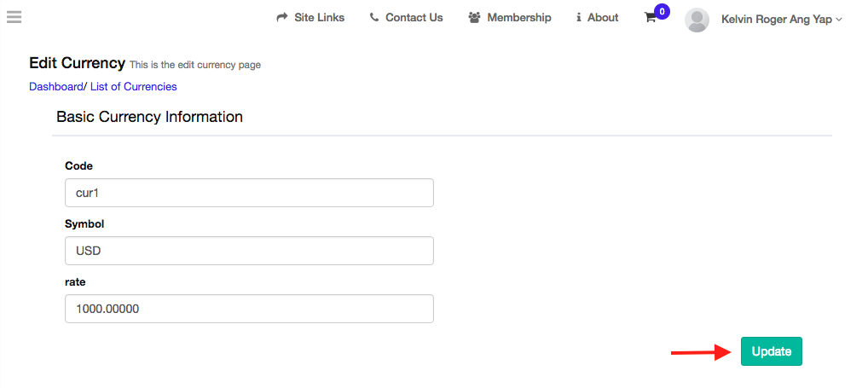
Task: Go to the Membership menu item
Action: point(519,18)
